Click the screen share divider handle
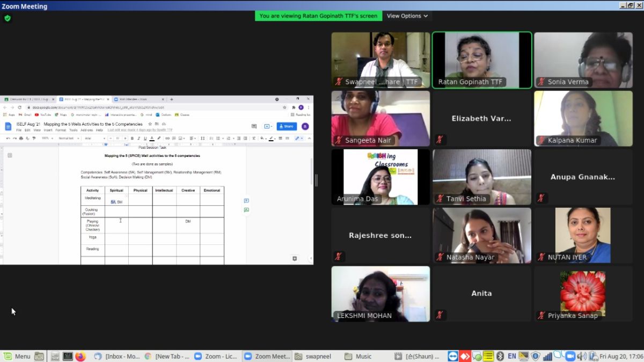Viewport: 644px width, 362px height. tap(316, 180)
